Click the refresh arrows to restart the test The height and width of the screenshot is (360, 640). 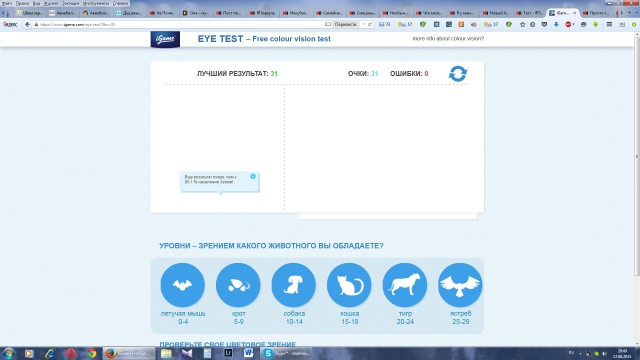tap(458, 74)
